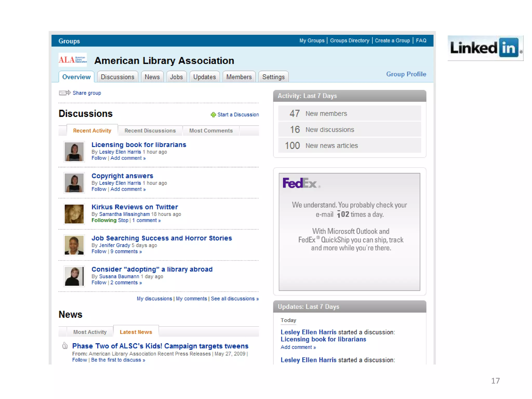This screenshot has width=532, height=399.
Task: Click My discussions link
Action: (x=154, y=299)
